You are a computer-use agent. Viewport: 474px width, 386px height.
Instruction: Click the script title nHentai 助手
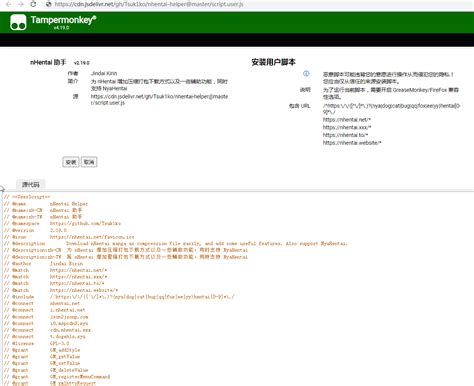(48, 62)
